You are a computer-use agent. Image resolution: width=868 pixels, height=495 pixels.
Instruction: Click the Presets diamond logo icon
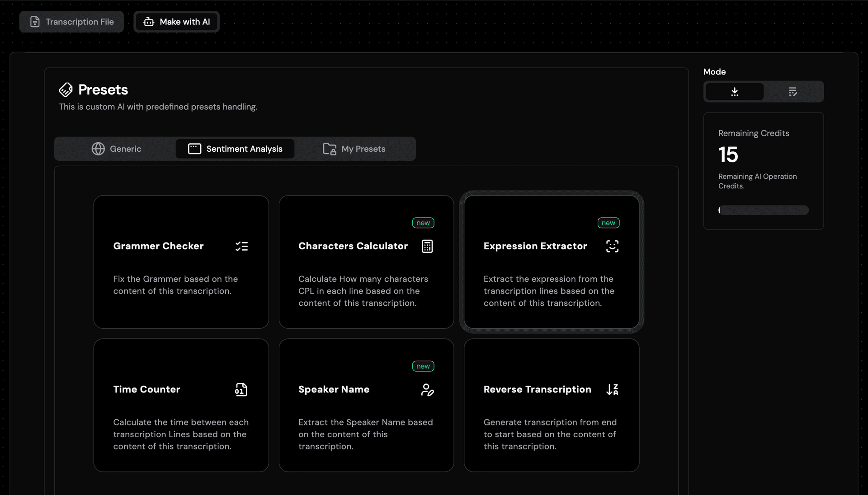(x=66, y=89)
